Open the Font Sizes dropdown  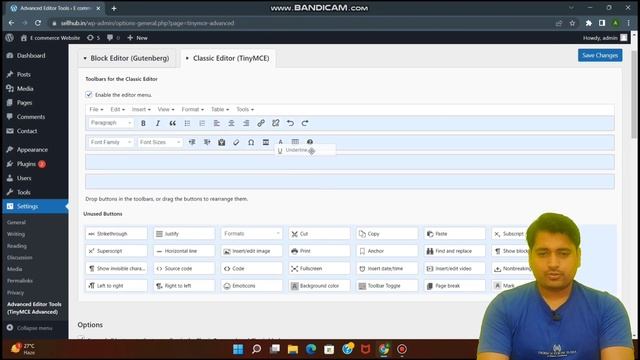click(x=160, y=142)
